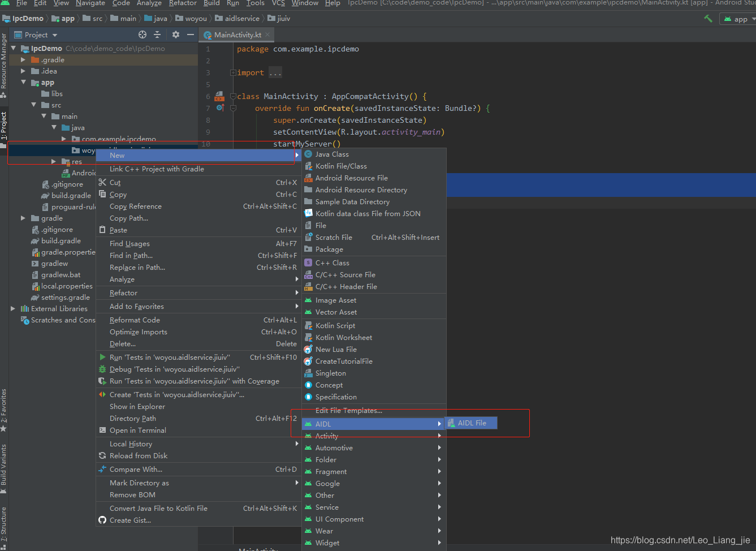Open the Activity submenu
Screen dimensions: 756x551
pos(374,436)
